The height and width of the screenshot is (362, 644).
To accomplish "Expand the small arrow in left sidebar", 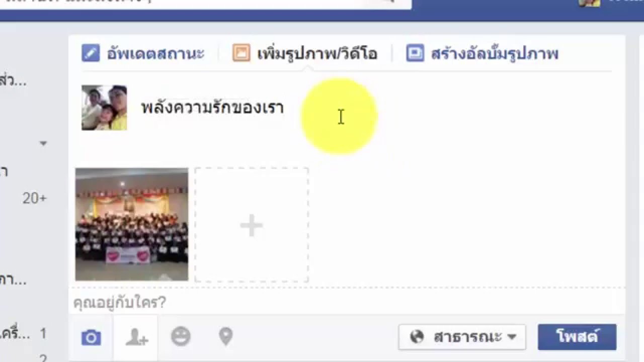I will tap(43, 144).
